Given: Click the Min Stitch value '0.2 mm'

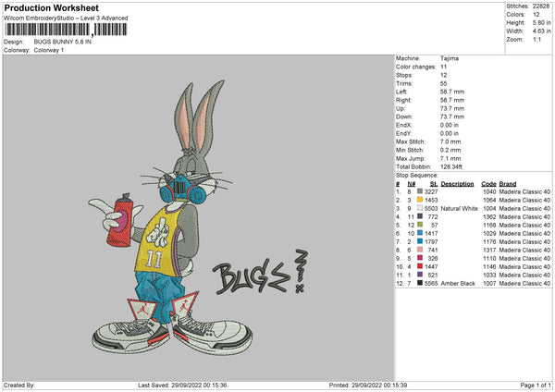Looking at the screenshot, I should (x=450, y=151).
